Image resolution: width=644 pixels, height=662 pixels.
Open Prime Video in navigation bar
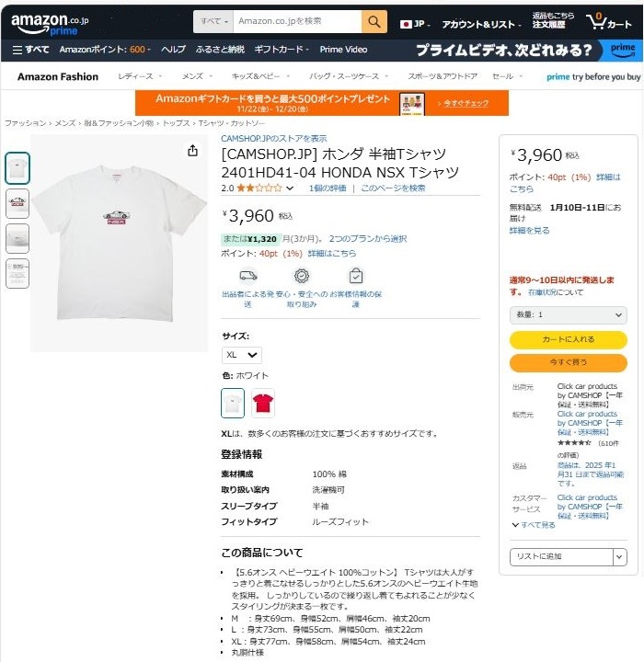[343, 50]
